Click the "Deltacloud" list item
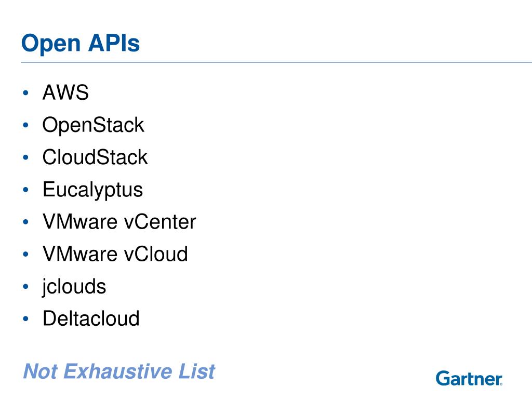 coord(91,318)
